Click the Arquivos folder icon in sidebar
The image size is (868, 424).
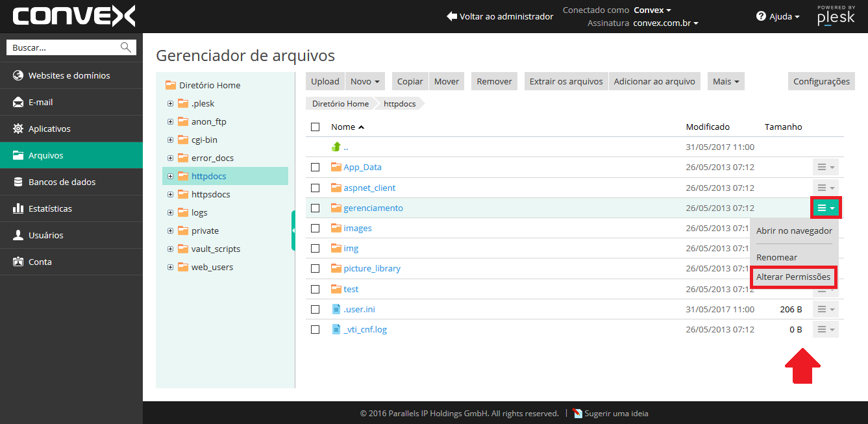18,155
